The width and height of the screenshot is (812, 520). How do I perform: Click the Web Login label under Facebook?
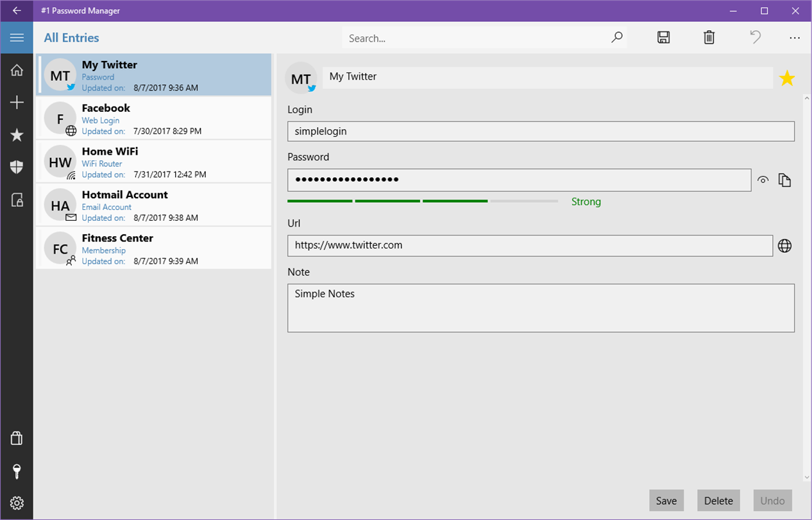click(x=100, y=121)
